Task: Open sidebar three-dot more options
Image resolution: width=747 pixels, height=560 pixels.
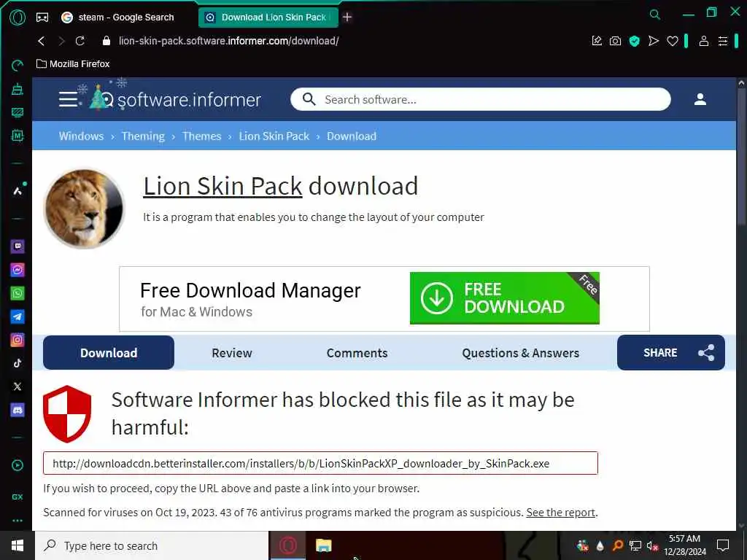Action: (18, 521)
